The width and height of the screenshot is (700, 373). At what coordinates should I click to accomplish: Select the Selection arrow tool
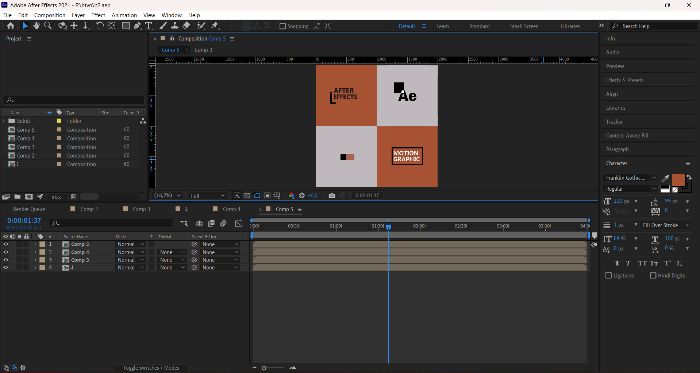click(25, 26)
